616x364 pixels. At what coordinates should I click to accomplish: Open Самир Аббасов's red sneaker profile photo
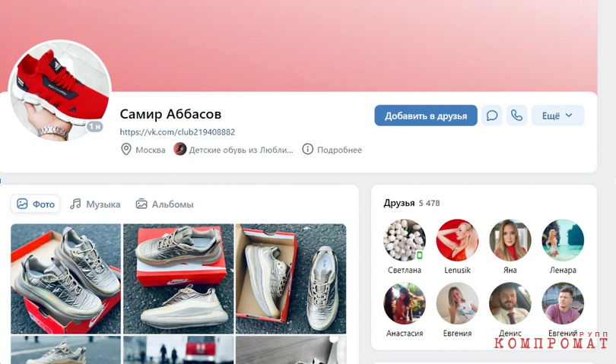60,90
